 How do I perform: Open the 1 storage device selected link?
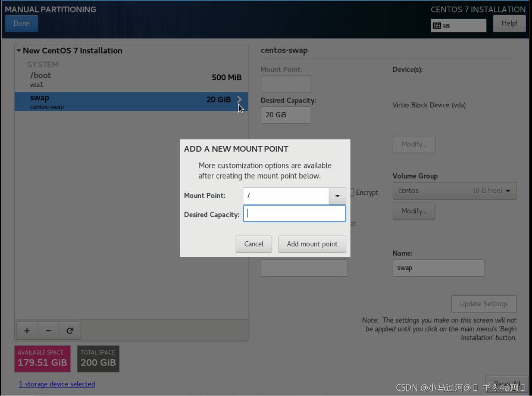tap(57, 384)
